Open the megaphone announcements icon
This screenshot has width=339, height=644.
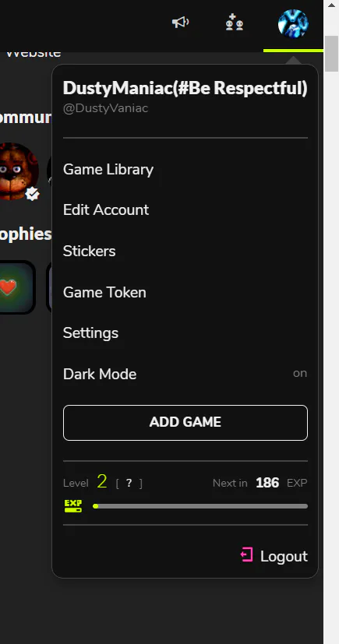(x=180, y=22)
